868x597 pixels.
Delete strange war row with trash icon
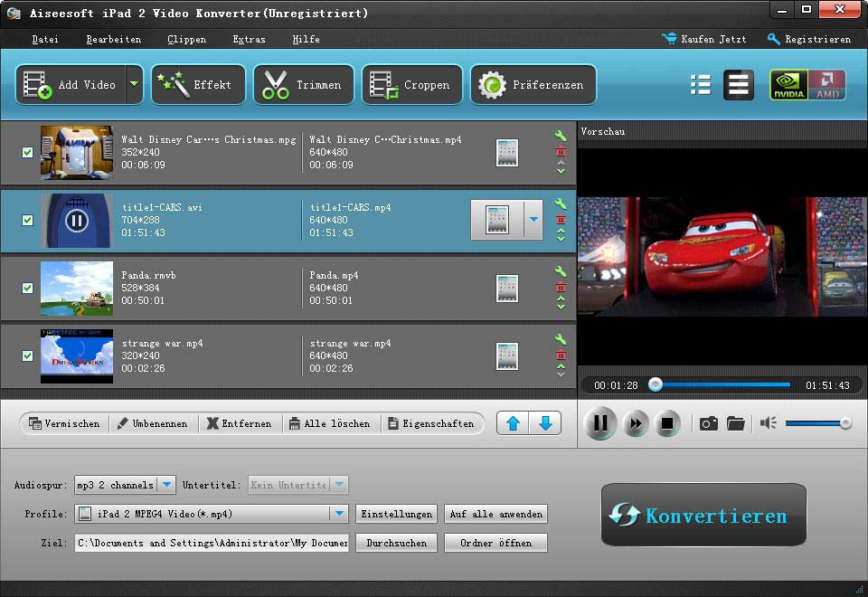[561, 355]
